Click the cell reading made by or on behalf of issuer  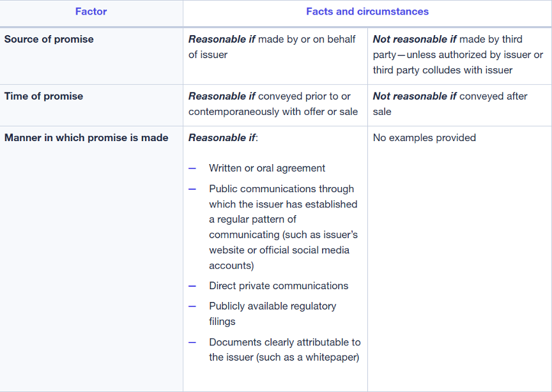(272, 47)
